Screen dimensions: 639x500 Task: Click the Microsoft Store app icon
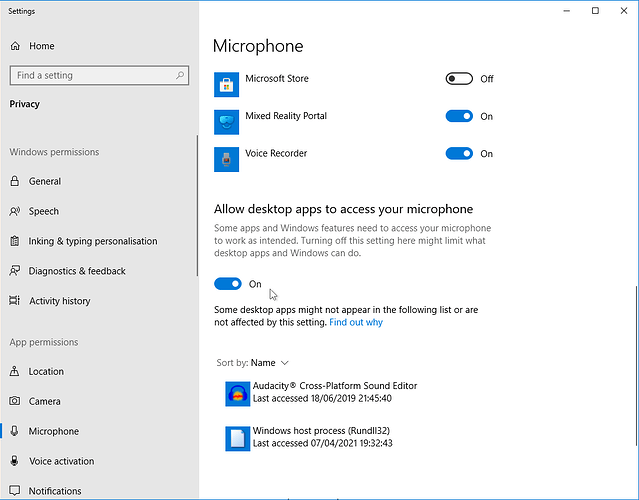point(228,84)
